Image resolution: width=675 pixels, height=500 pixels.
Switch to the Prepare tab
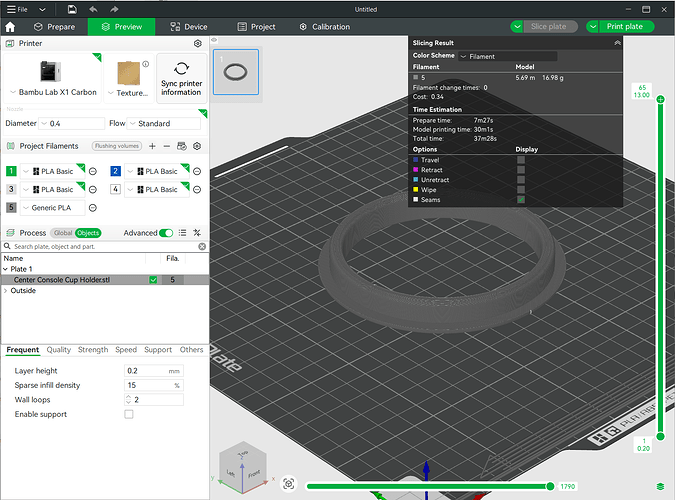(54, 27)
